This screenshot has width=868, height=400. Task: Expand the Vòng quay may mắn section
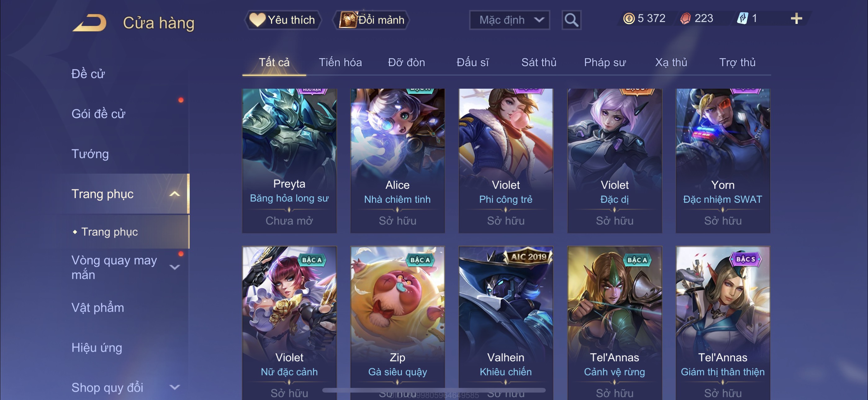[174, 267]
